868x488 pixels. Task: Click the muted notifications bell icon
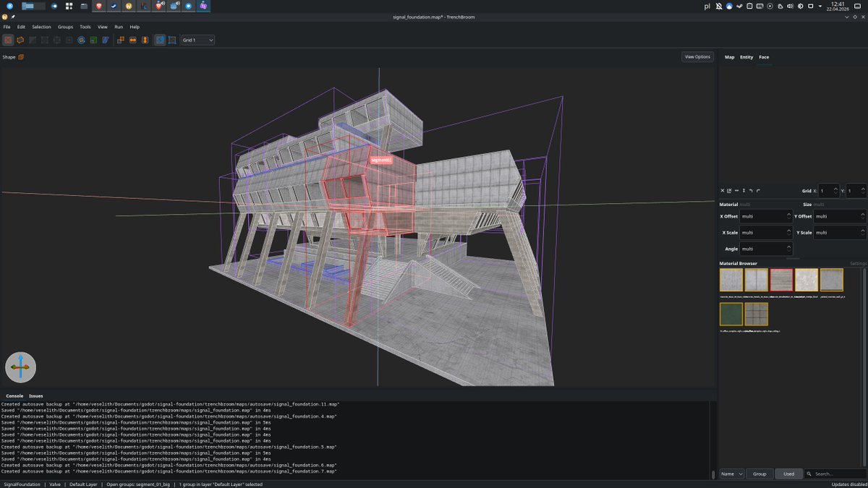pyautogui.click(x=719, y=6)
